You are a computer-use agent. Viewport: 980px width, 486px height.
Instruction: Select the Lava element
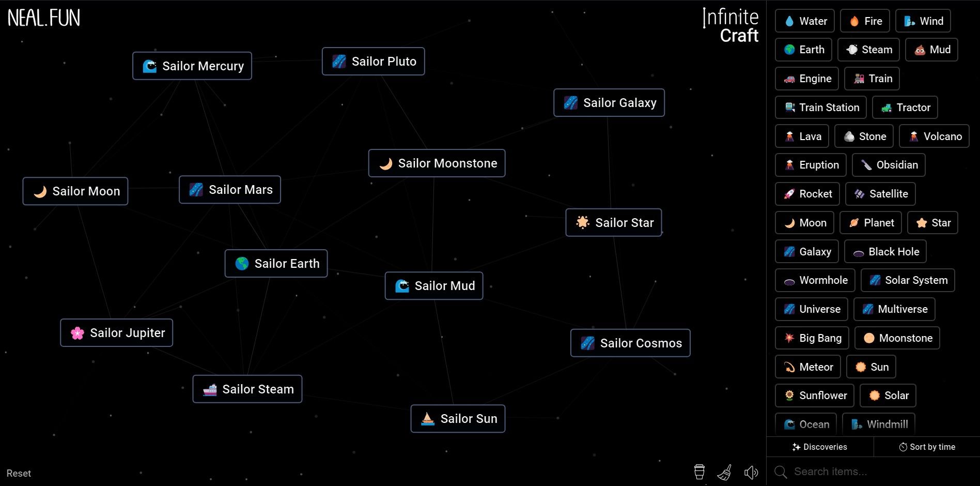pos(802,136)
